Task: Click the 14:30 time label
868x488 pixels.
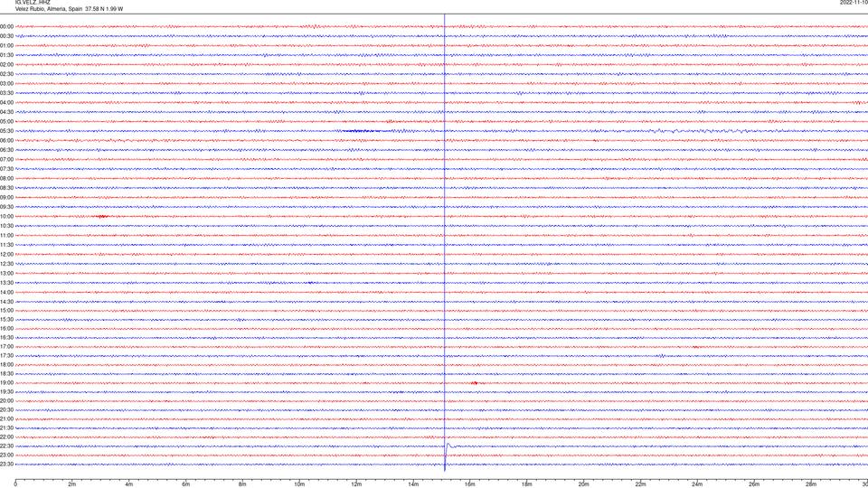Action: pos(6,302)
